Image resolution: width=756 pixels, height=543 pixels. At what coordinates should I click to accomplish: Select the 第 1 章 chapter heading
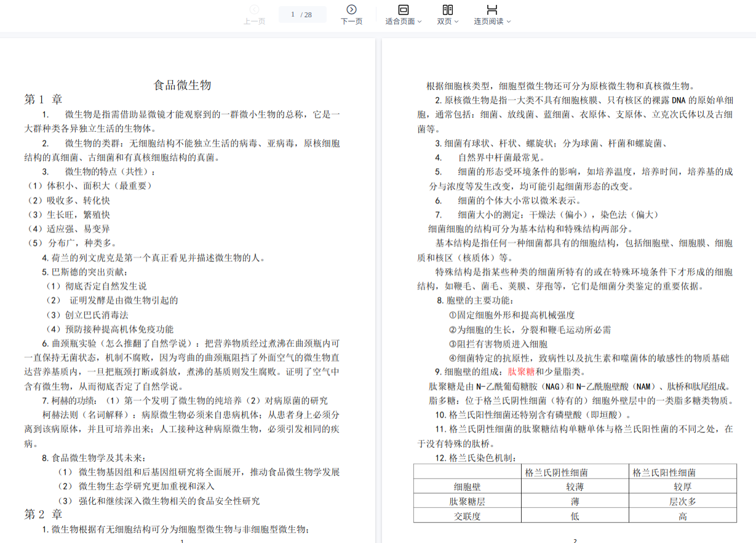tap(43, 99)
